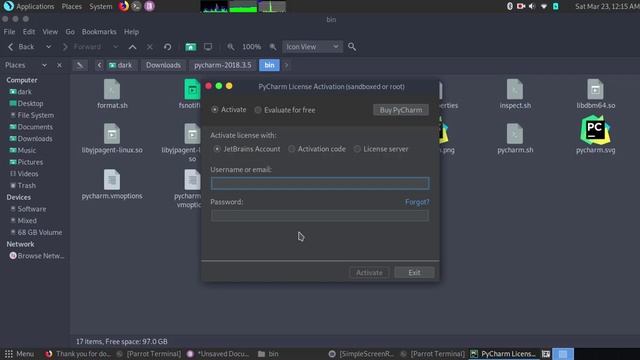This screenshot has width=640, height=360.
Task: Open Music in Places sidebar
Action: click(x=27, y=150)
